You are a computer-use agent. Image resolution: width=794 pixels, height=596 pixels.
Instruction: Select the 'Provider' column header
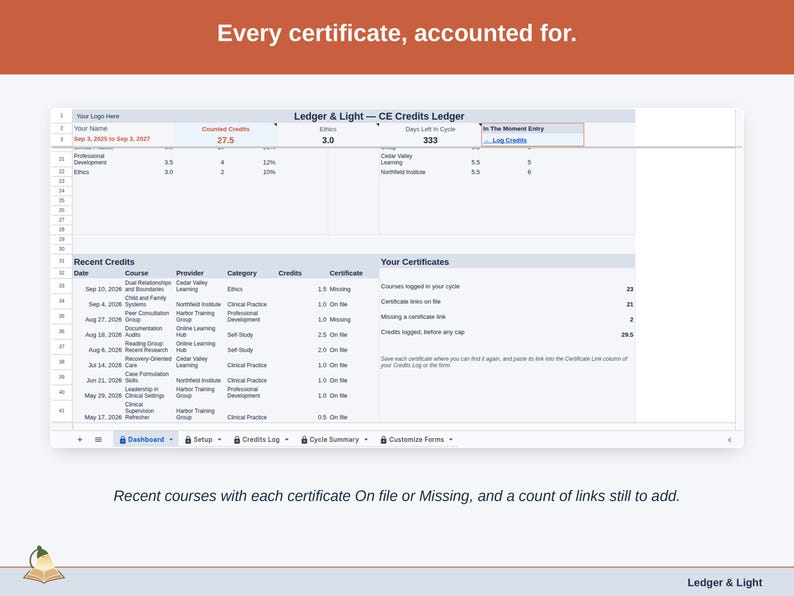190,273
